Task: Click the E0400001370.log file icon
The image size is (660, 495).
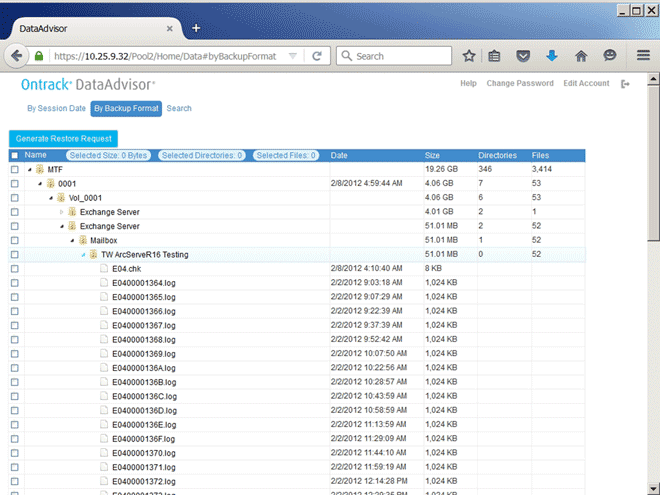Action: (x=104, y=452)
